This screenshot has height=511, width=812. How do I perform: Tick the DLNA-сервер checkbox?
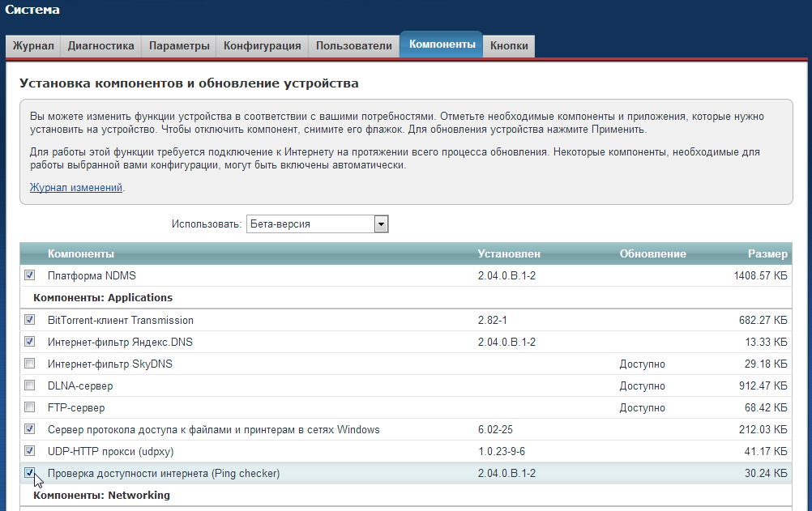[x=30, y=385]
